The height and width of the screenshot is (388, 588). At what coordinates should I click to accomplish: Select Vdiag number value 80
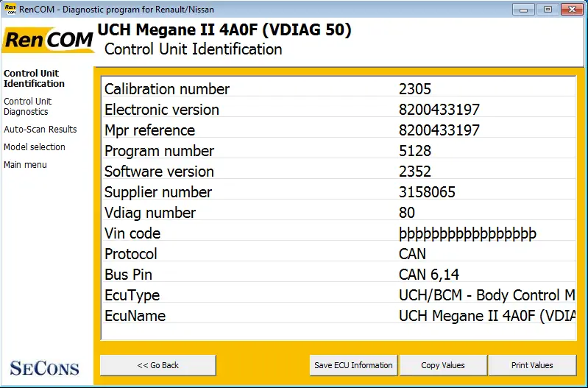point(407,213)
